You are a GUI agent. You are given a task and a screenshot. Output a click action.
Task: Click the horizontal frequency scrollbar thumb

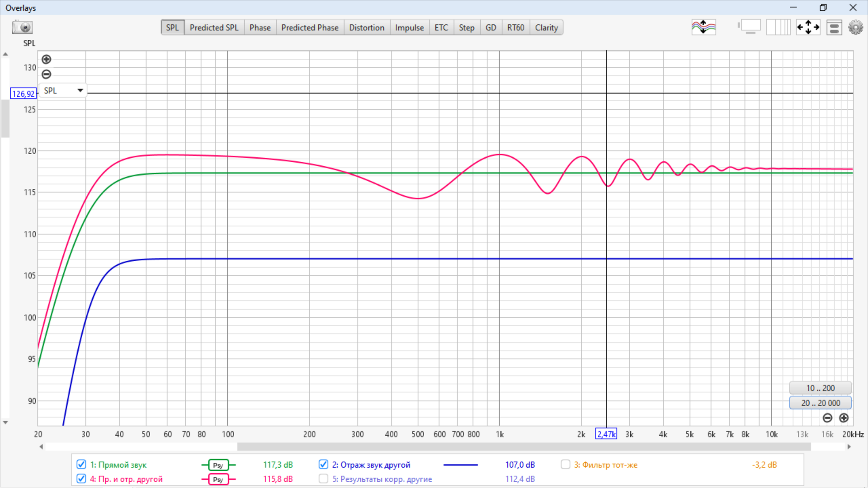click(524, 446)
